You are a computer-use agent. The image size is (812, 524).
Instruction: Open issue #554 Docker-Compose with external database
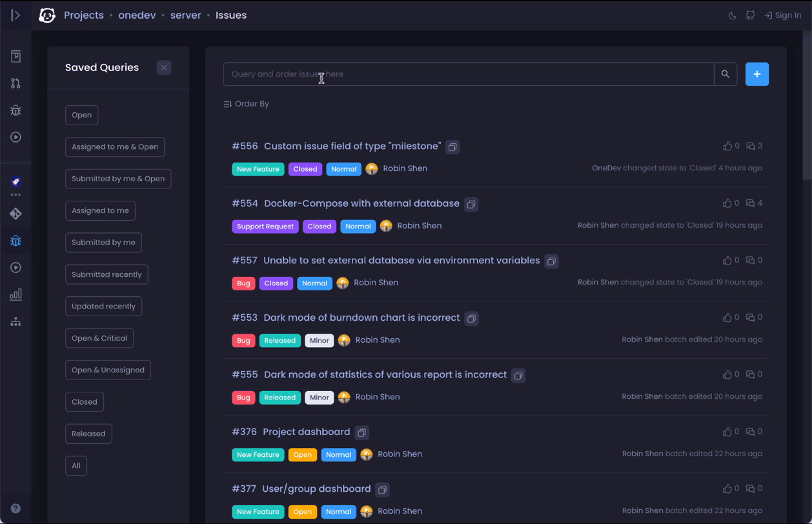pyautogui.click(x=361, y=204)
